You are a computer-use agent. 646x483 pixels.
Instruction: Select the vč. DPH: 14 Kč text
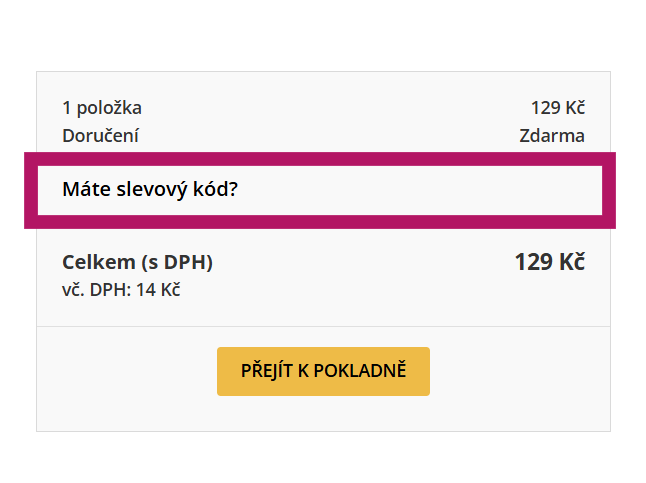[x=121, y=291]
